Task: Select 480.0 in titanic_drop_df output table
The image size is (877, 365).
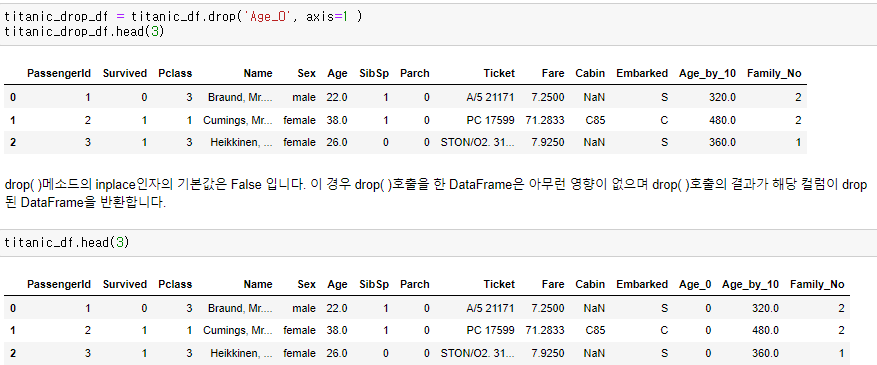Action: (x=722, y=120)
